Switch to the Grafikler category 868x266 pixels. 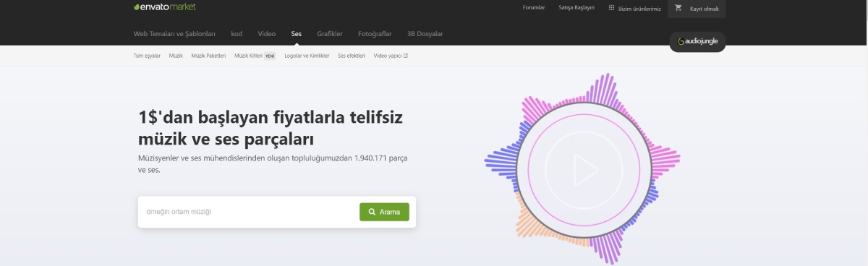pos(330,34)
